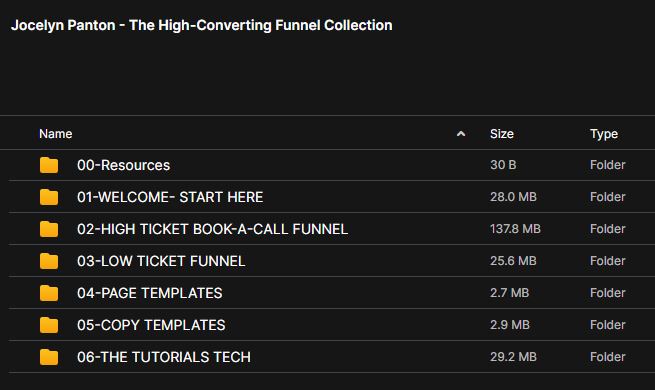655x390 pixels.
Task: Click the 06-THE TUTORIALS TECH folder icon
Action: 49,357
